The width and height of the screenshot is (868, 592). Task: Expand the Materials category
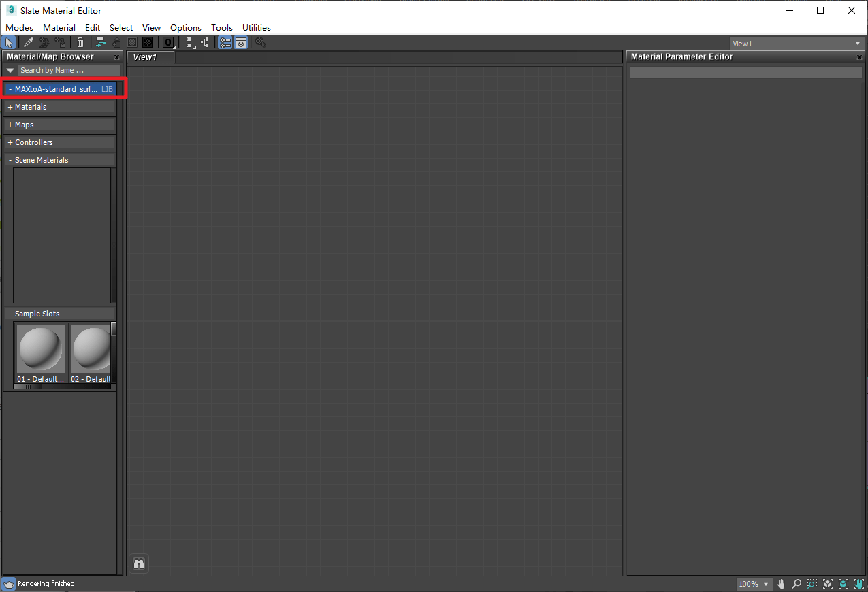tap(10, 107)
